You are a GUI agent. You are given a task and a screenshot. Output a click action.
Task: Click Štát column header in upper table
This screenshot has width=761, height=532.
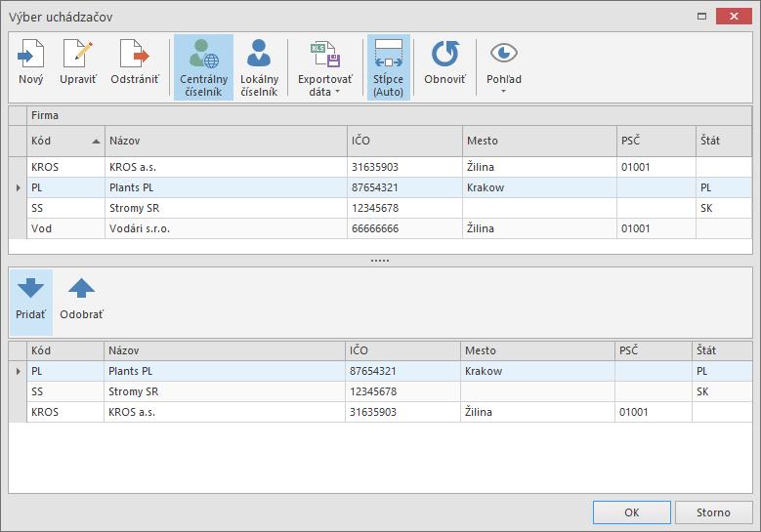(724, 141)
